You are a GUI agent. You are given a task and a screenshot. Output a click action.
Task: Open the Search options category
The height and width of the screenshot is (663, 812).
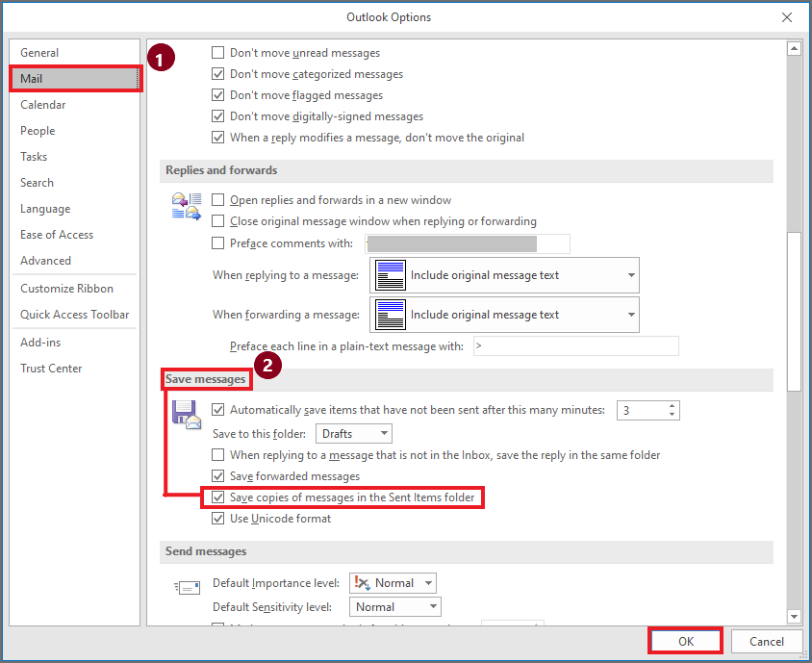(x=75, y=183)
